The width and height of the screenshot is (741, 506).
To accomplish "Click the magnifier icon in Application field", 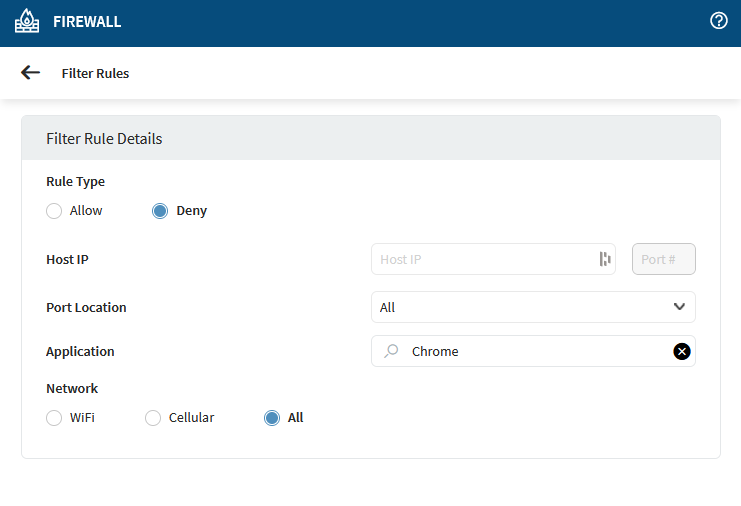I will pos(392,351).
